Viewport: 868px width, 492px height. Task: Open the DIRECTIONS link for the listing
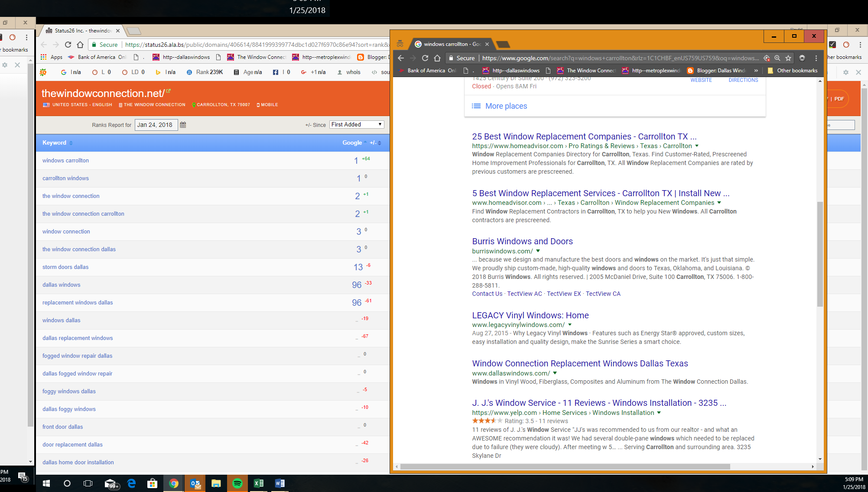(743, 80)
